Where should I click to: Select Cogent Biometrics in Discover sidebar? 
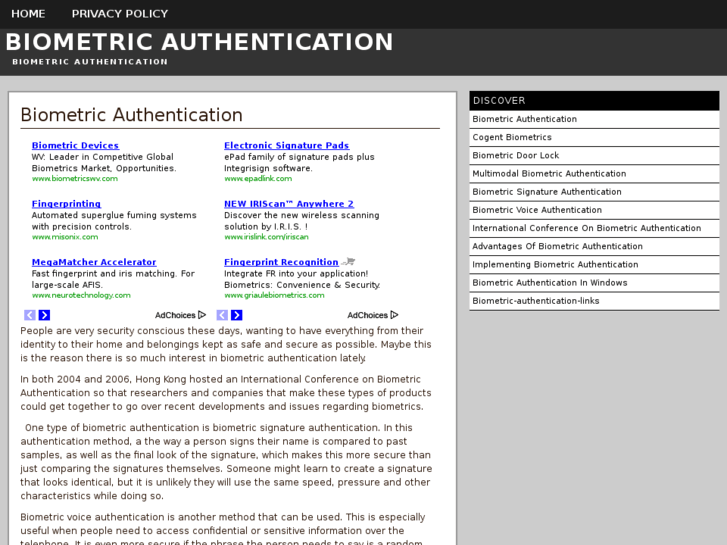click(x=594, y=137)
